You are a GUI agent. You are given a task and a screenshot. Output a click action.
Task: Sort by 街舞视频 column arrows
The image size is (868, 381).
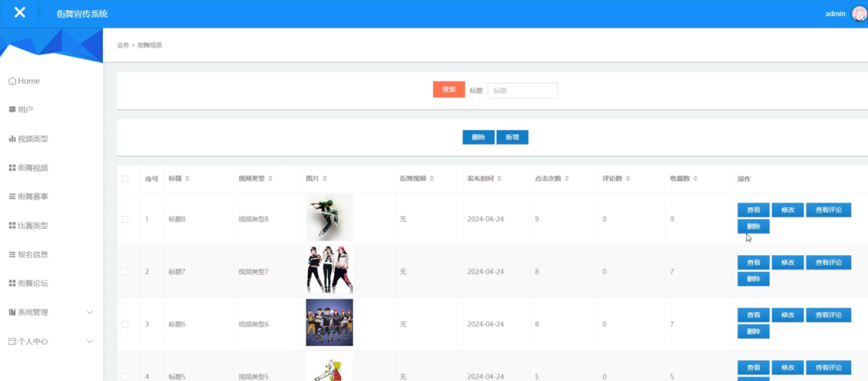[x=432, y=179]
